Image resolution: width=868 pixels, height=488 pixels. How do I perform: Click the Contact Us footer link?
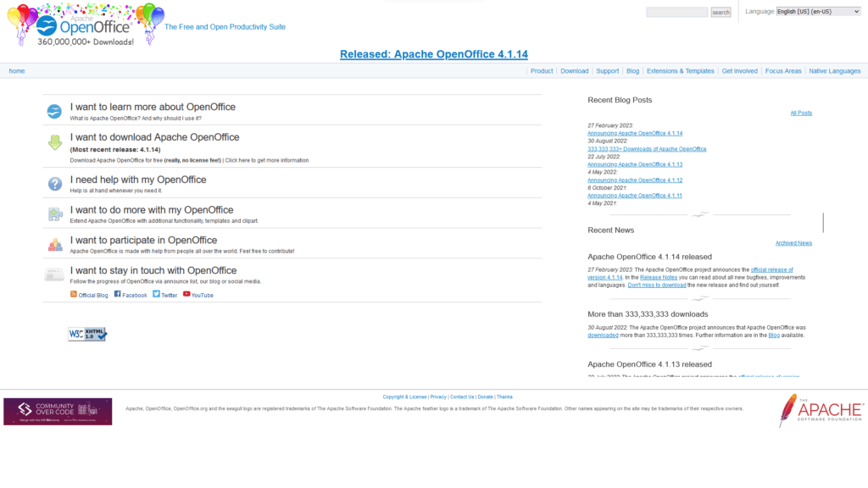[x=462, y=396]
